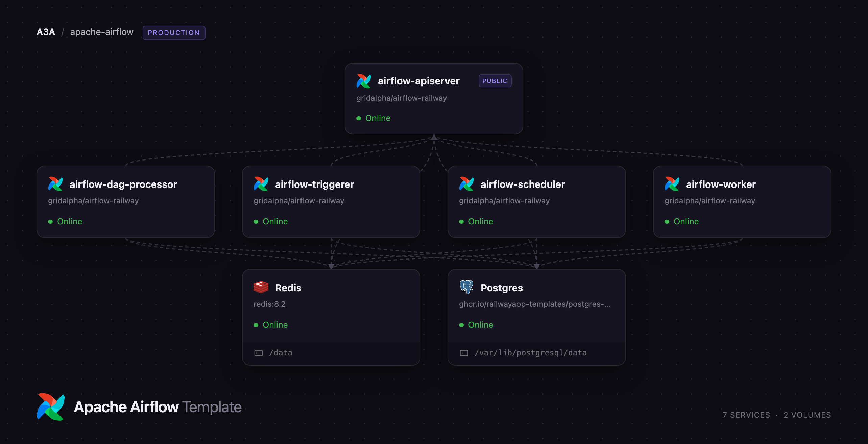Click the airflow-scheduler Online status text
Image resolution: width=868 pixels, height=444 pixels.
(481, 222)
